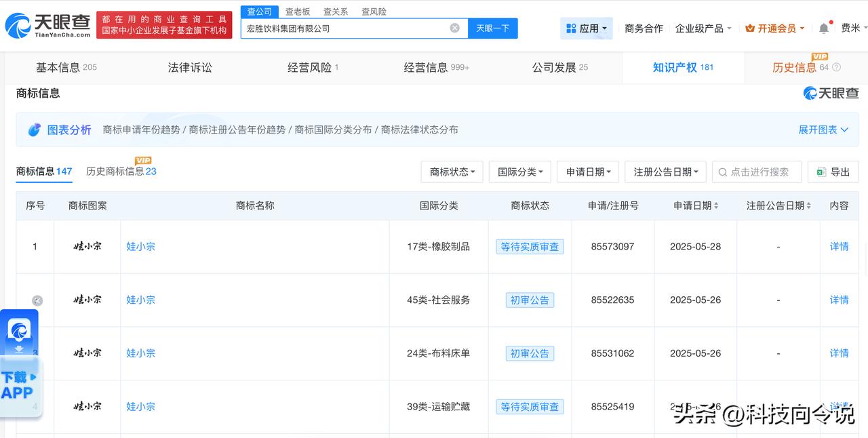Click the 初审公告 status in row 85531062
Viewport: 868px width, 438px height.
click(530, 353)
